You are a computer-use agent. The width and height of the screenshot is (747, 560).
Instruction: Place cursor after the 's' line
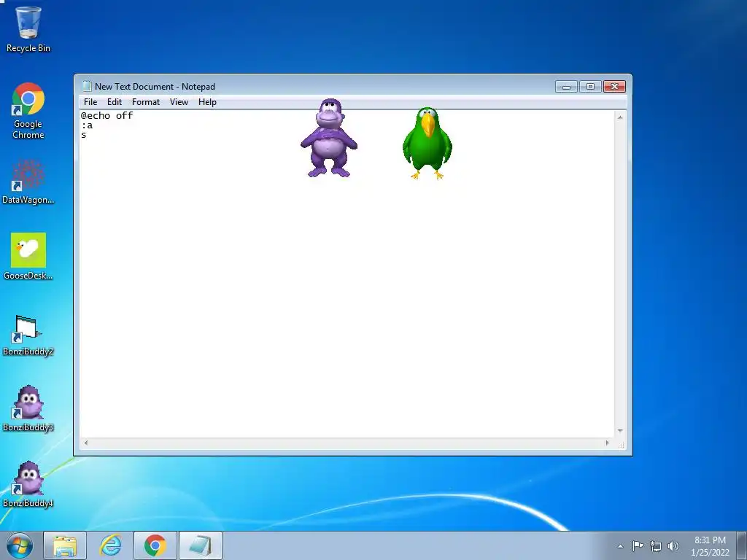coord(88,135)
